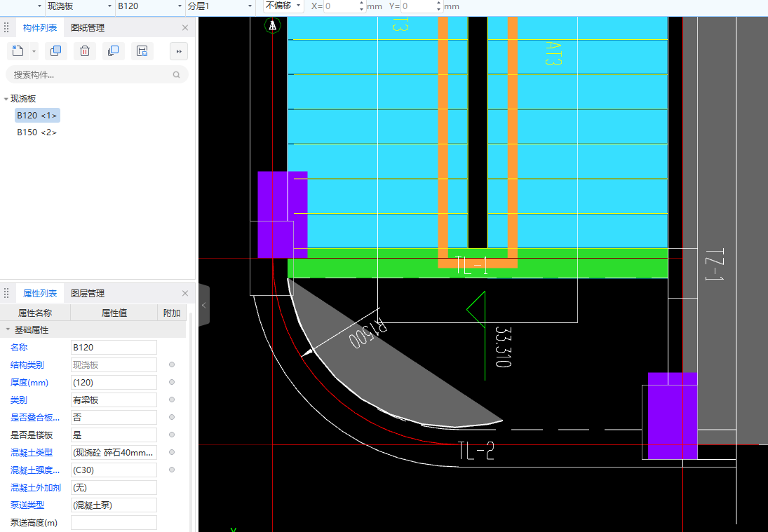Close the property list panel

coord(185,293)
